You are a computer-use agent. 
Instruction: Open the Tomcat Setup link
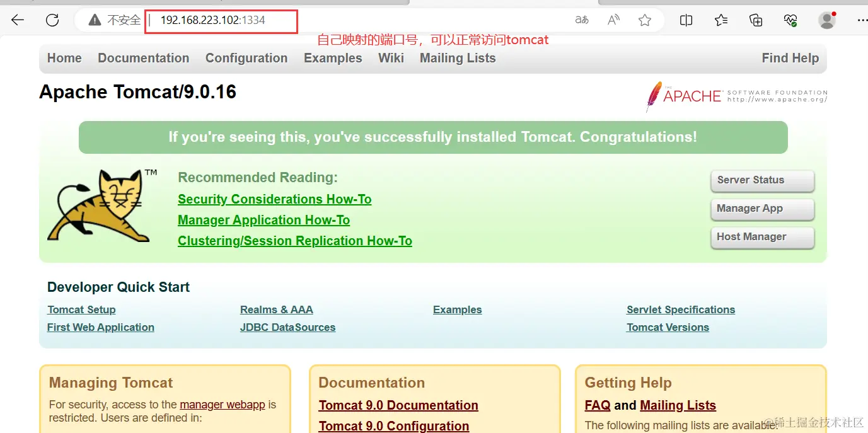pyautogui.click(x=81, y=309)
